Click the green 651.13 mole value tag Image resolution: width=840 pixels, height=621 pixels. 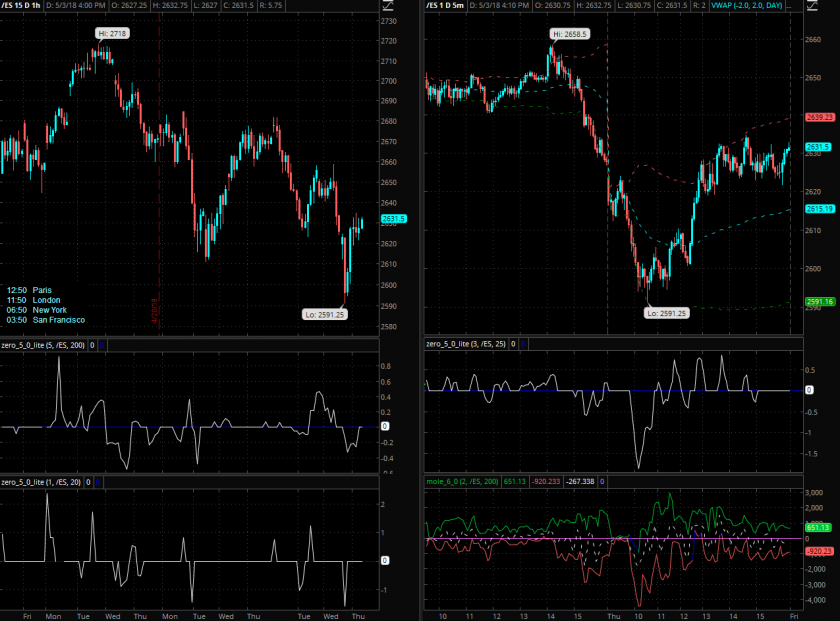(x=817, y=527)
